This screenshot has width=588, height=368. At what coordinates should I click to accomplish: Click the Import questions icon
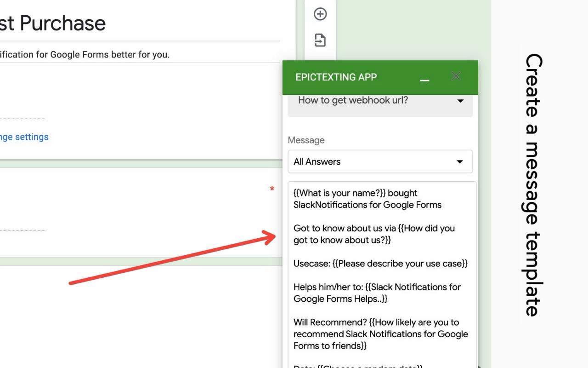pyautogui.click(x=320, y=40)
